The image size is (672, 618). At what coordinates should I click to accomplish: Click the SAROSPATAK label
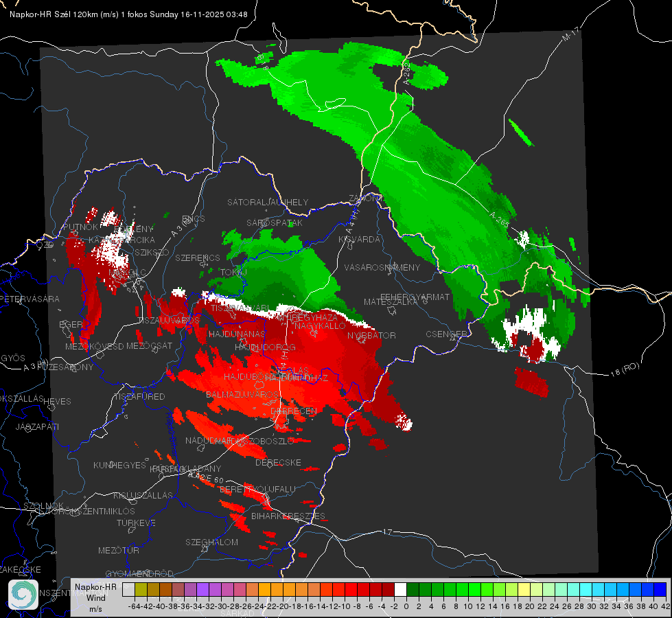(275, 223)
